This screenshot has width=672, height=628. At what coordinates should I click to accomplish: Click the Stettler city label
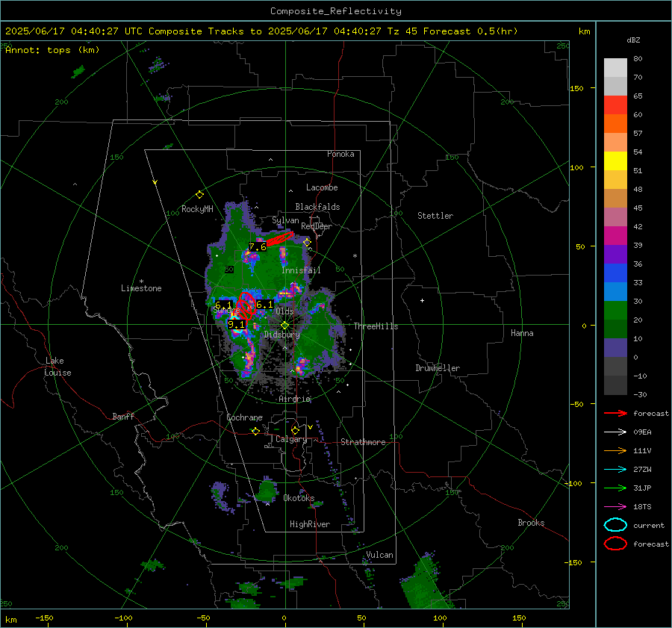tap(435, 216)
